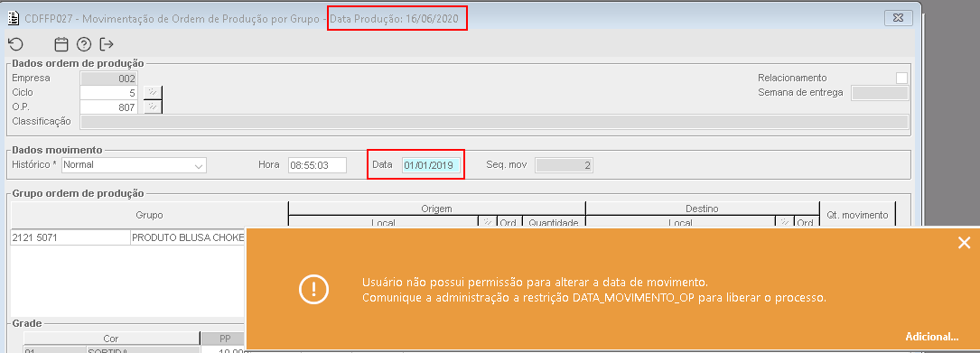Viewport: 980px width, 353px height.
Task: Click the document icon in title bar
Action: coord(13,19)
